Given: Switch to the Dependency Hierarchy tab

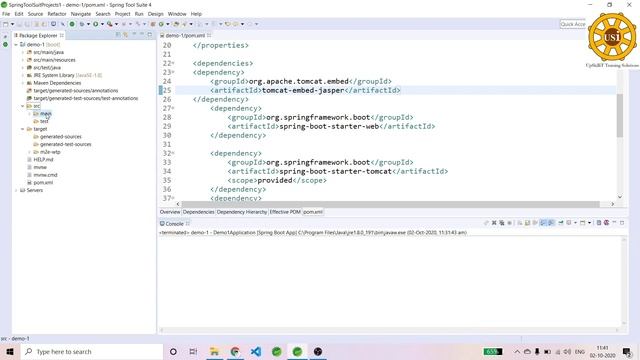Looking at the screenshot, I should coord(242,212).
